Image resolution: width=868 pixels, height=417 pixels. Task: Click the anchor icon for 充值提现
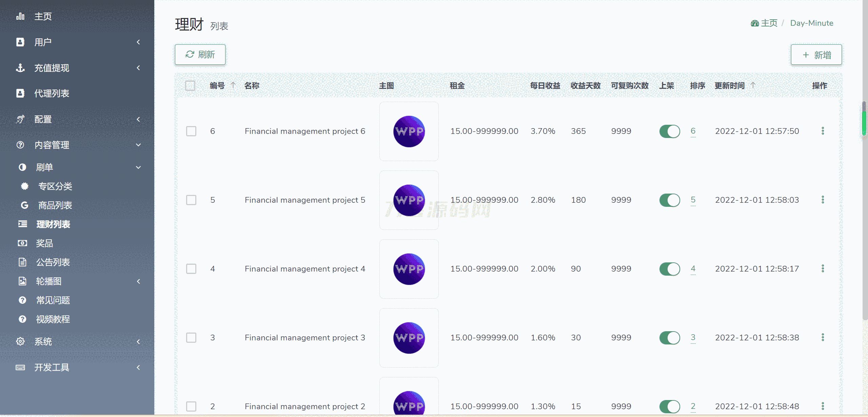coord(20,68)
